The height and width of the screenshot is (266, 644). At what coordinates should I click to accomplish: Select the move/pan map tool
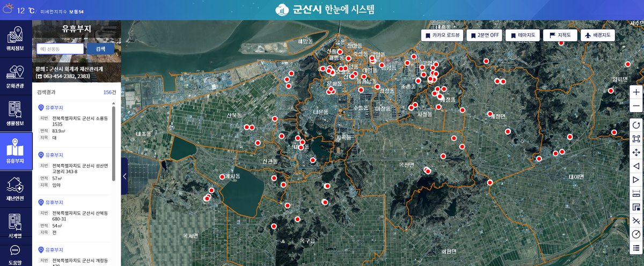point(636,152)
